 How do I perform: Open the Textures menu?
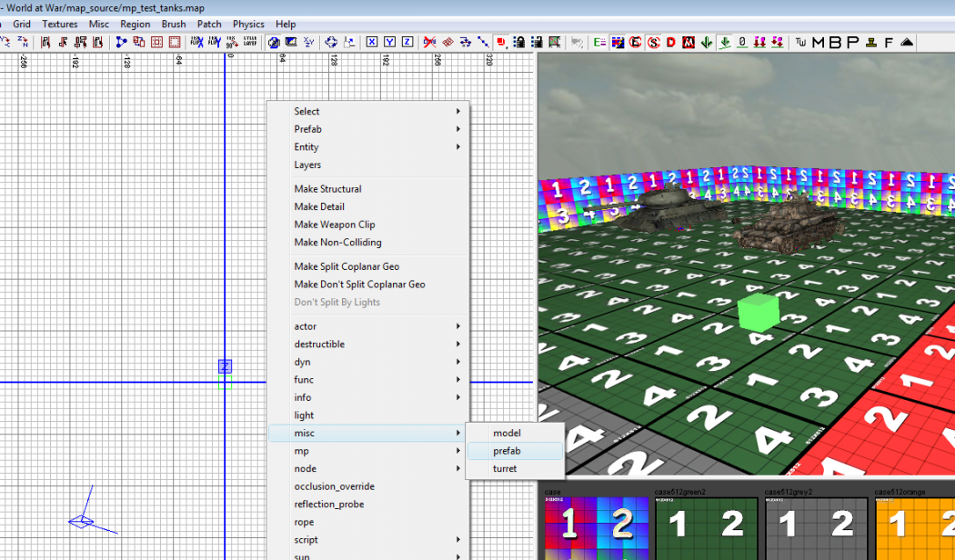(x=59, y=24)
